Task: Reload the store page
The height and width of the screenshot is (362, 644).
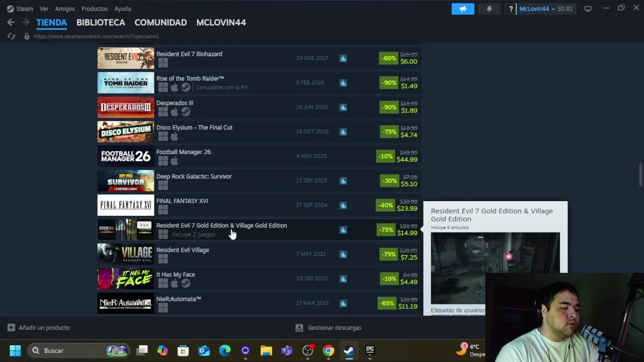Action: coord(11,36)
